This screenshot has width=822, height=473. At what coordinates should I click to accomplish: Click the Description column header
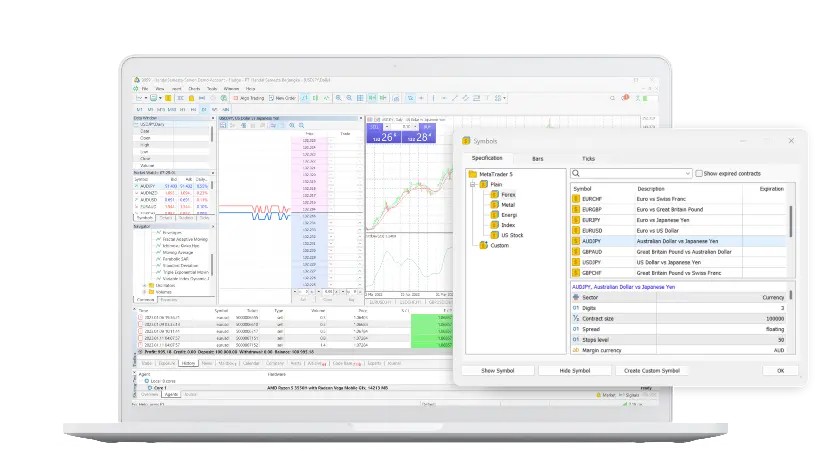[x=651, y=189]
